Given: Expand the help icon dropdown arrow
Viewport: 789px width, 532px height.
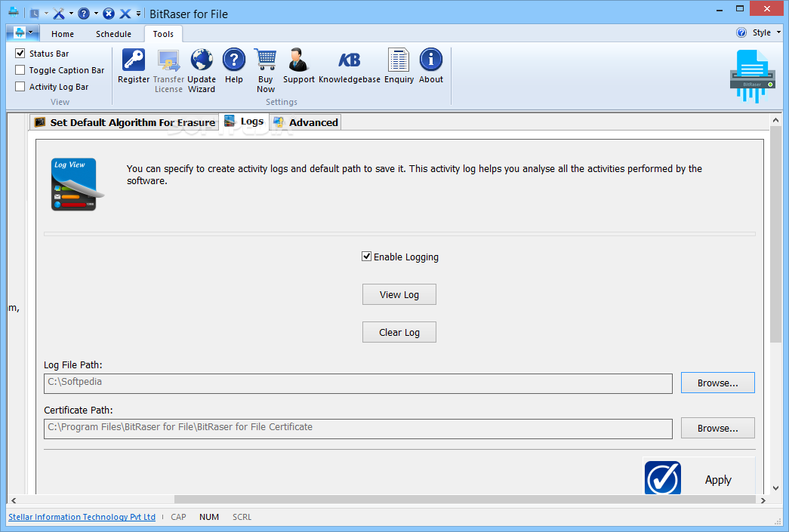Looking at the screenshot, I should pyautogui.click(x=96, y=14).
